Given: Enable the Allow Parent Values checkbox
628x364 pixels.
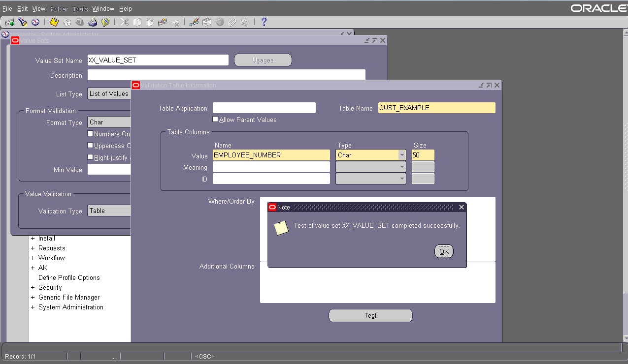Looking at the screenshot, I should tap(215, 119).
